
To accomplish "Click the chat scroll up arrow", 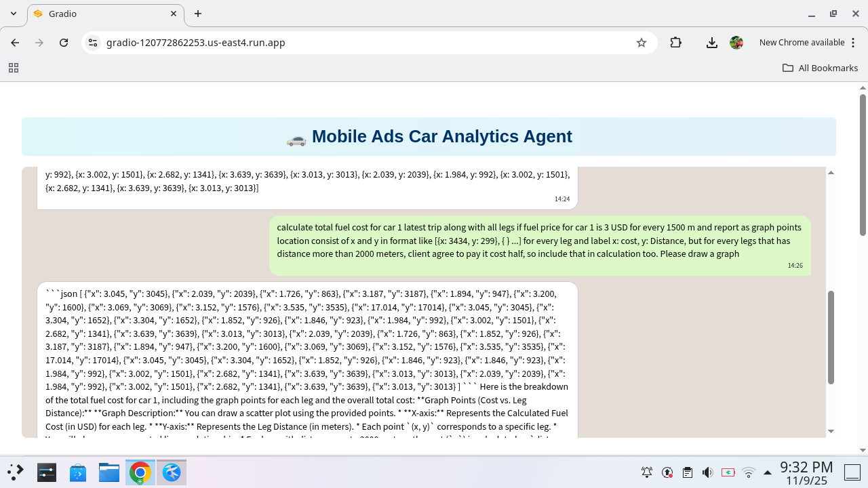I will pos(831,173).
